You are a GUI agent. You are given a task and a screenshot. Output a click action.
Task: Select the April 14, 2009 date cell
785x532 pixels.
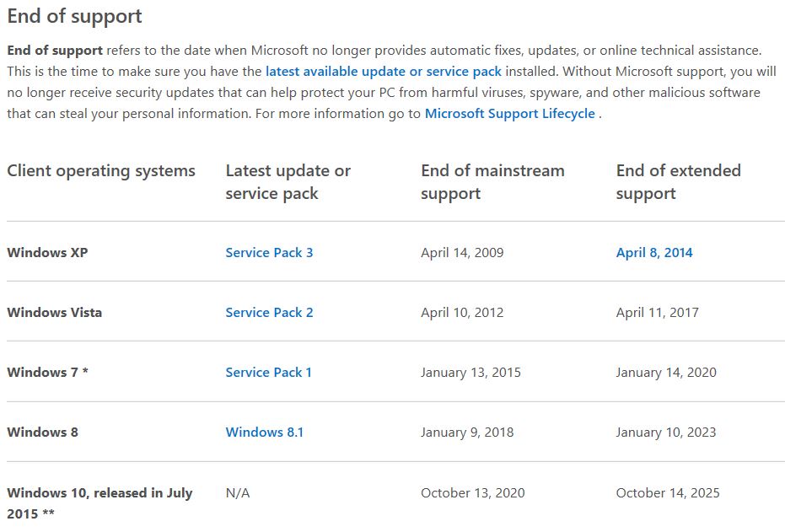462,253
